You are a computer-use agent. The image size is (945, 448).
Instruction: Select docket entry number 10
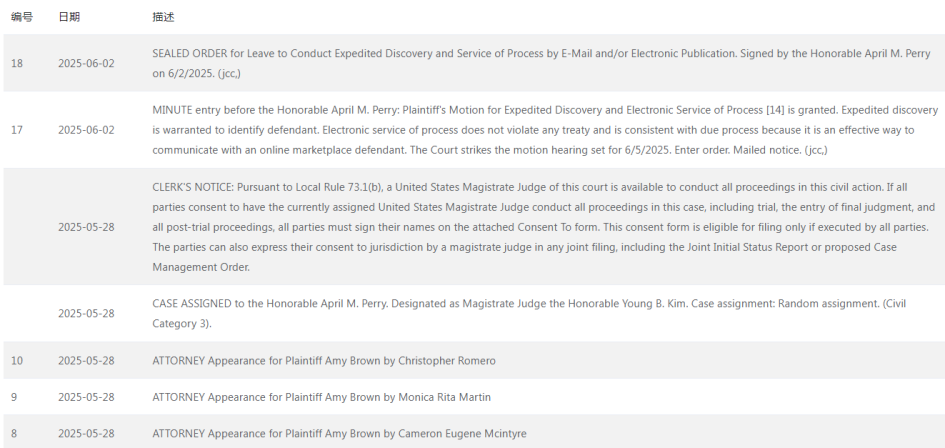[x=17, y=361]
